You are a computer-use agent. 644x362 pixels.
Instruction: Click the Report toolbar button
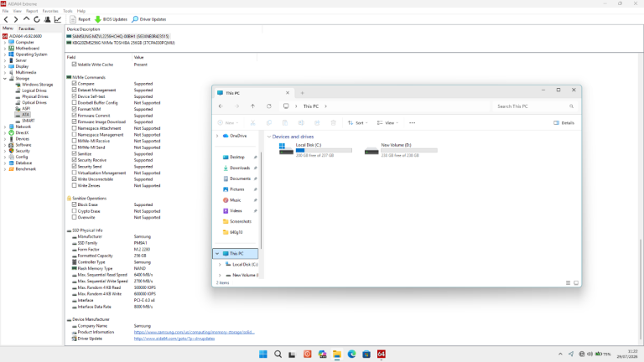(x=80, y=19)
